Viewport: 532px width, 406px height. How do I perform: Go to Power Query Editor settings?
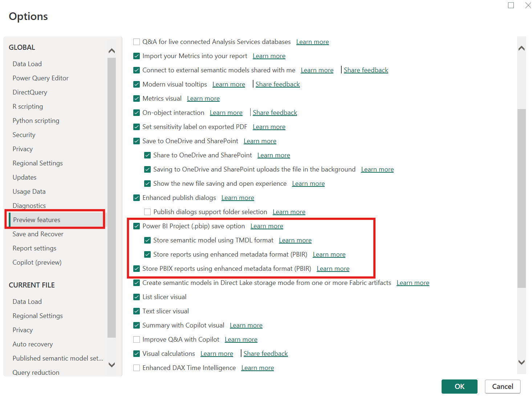pyautogui.click(x=40, y=78)
